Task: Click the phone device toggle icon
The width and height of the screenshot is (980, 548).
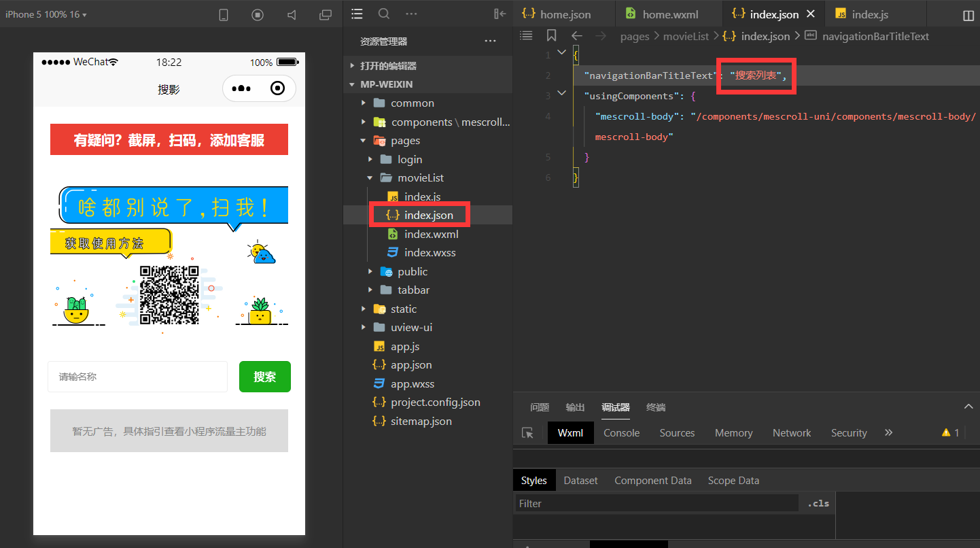Action: (224, 14)
